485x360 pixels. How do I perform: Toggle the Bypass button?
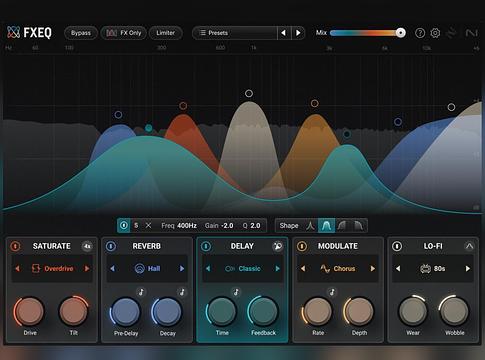point(81,33)
